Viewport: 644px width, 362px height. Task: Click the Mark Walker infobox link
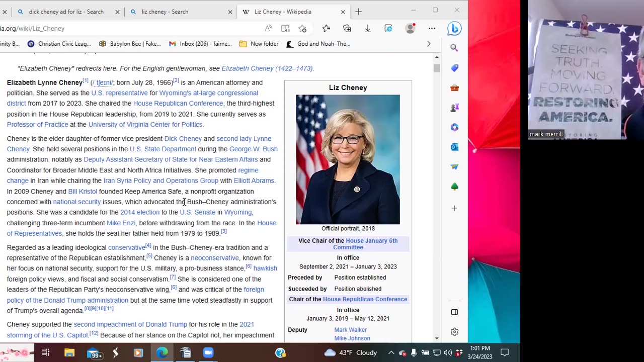click(351, 330)
